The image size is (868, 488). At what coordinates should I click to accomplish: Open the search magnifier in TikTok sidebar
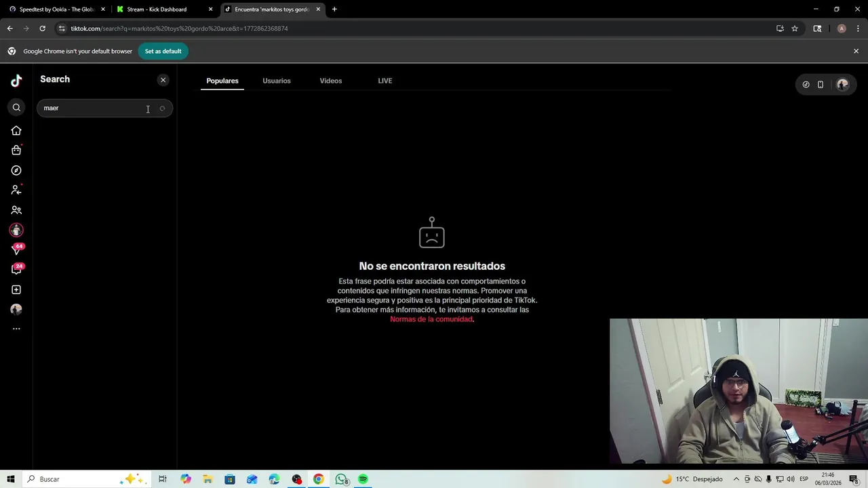coord(16,108)
